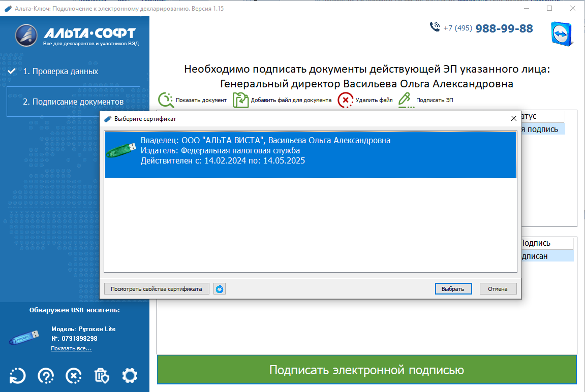Click the trash with shield icon
This screenshot has width=585, height=392.
[102, 376]
